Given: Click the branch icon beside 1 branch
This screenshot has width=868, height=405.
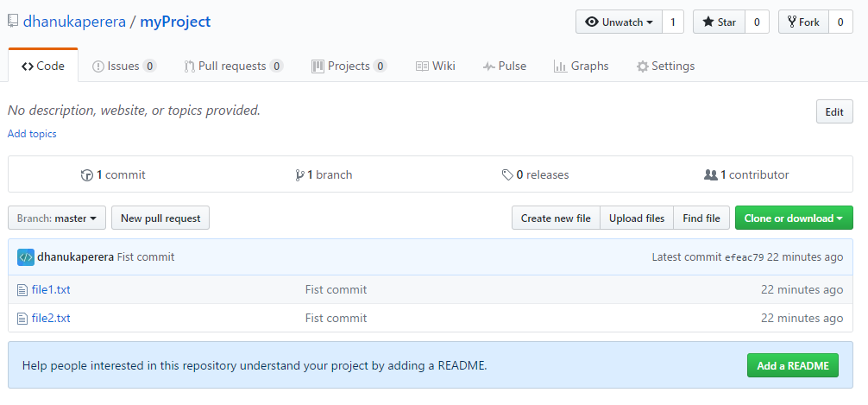Looking at the screenshot, I should point(299,175).
